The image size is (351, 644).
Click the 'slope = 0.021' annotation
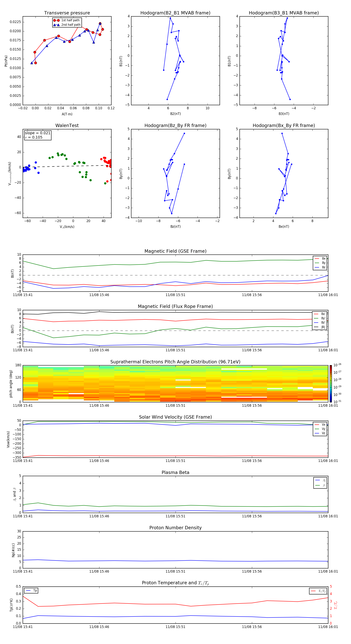tap(38, 133)
